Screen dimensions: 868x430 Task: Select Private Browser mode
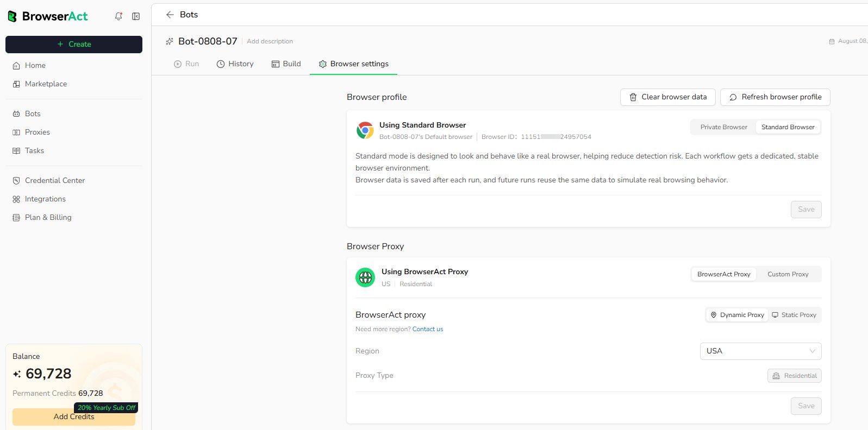[723, 127]
